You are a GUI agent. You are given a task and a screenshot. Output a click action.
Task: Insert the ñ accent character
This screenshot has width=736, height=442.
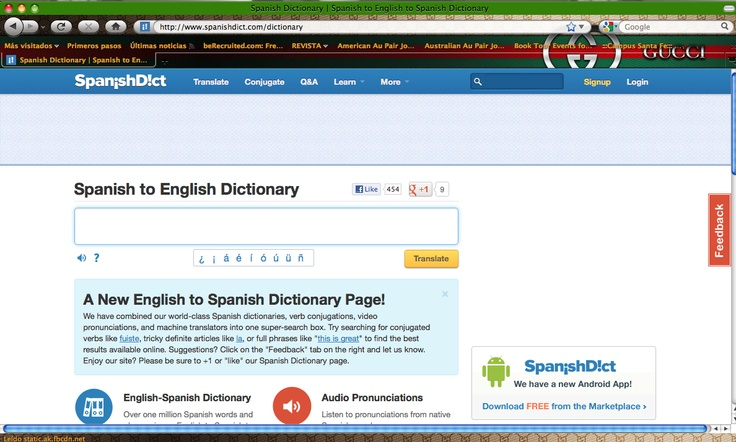pos(301,258)
